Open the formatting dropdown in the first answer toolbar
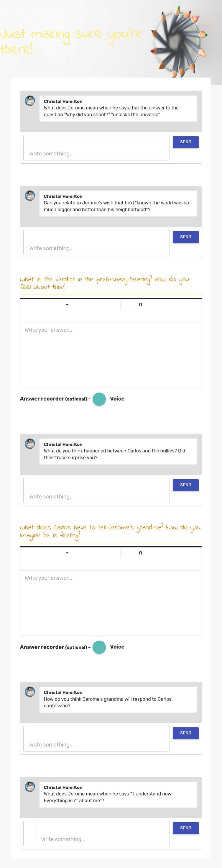The image size is (222, 868). pyautogui.click(x=67, y=304)
